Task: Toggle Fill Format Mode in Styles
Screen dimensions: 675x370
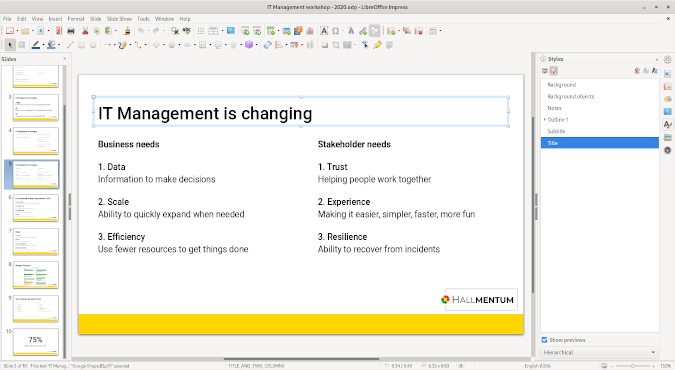Action: [637, 71]
